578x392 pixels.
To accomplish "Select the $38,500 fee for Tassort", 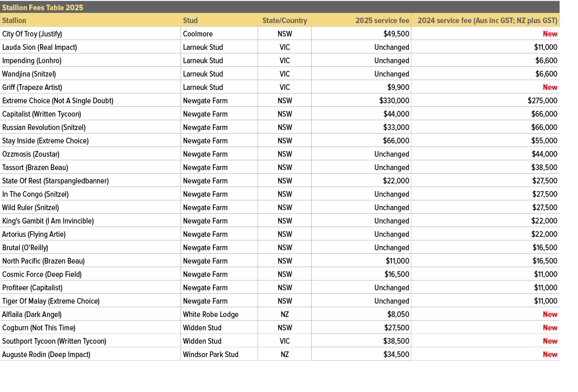I will 544,167.
